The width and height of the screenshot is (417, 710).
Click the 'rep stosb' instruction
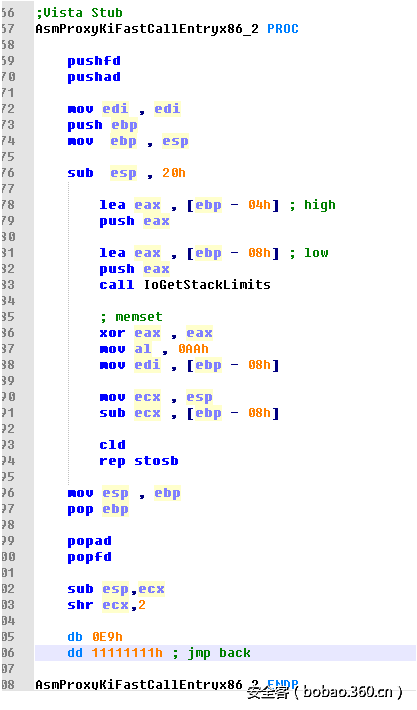point(139,461)
